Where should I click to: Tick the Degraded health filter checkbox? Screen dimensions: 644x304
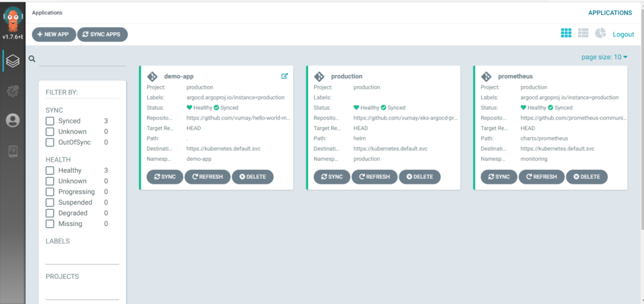coord(50,213)
